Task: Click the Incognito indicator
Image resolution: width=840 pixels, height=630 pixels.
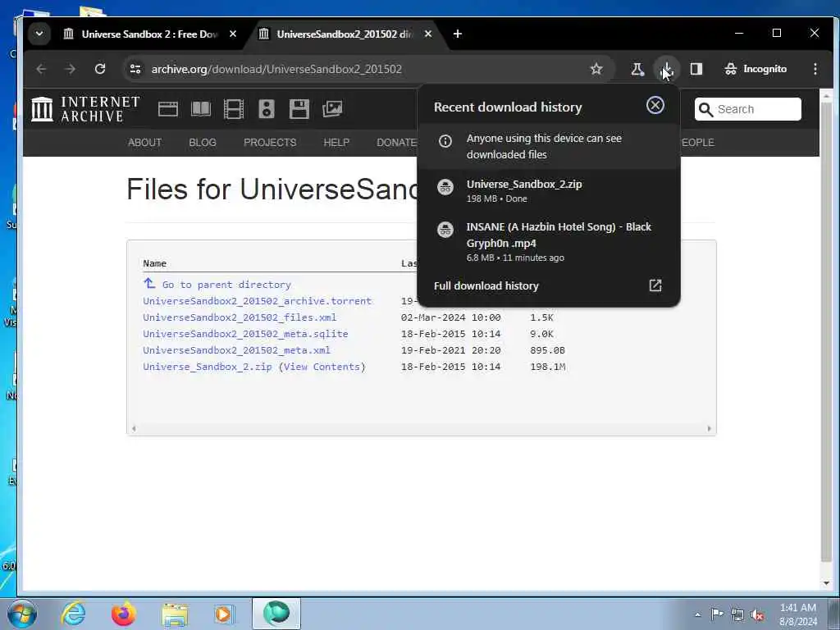Action: (756, 69)
